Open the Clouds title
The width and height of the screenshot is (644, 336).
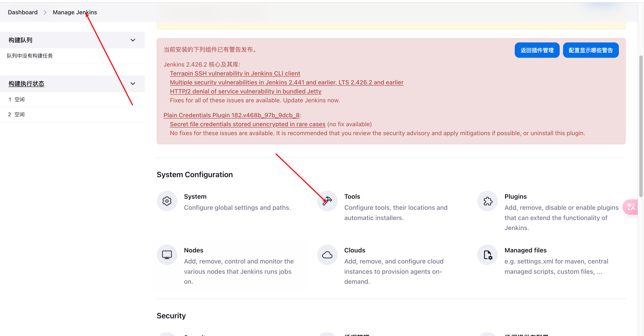(355, 250)
